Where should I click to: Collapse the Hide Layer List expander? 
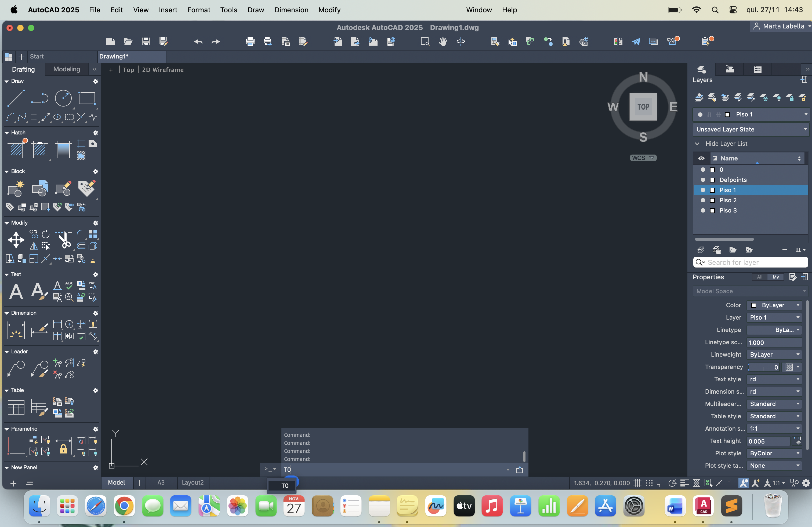[697, 144]
